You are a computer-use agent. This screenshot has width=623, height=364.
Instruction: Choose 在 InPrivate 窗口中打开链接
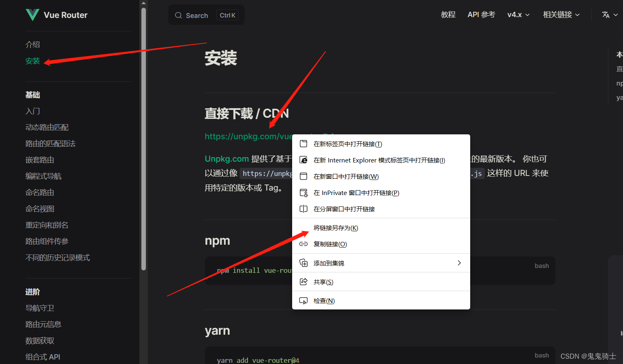pos(381,193)
